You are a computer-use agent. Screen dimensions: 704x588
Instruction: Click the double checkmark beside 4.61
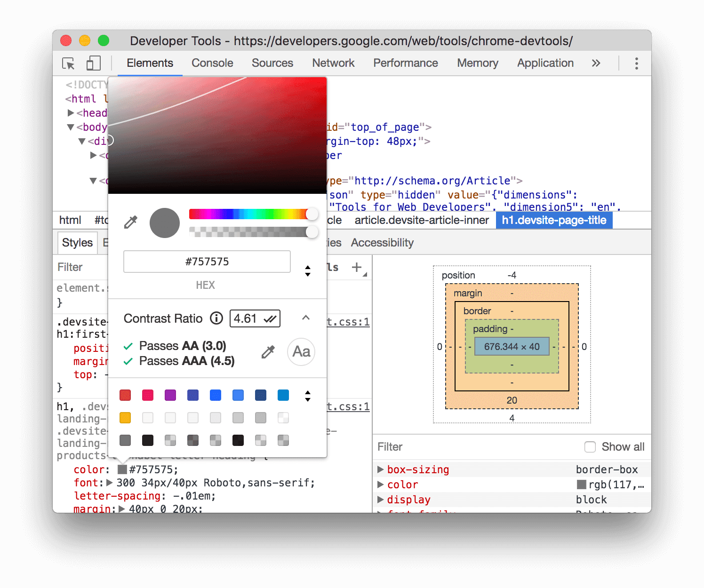(271, 318)
